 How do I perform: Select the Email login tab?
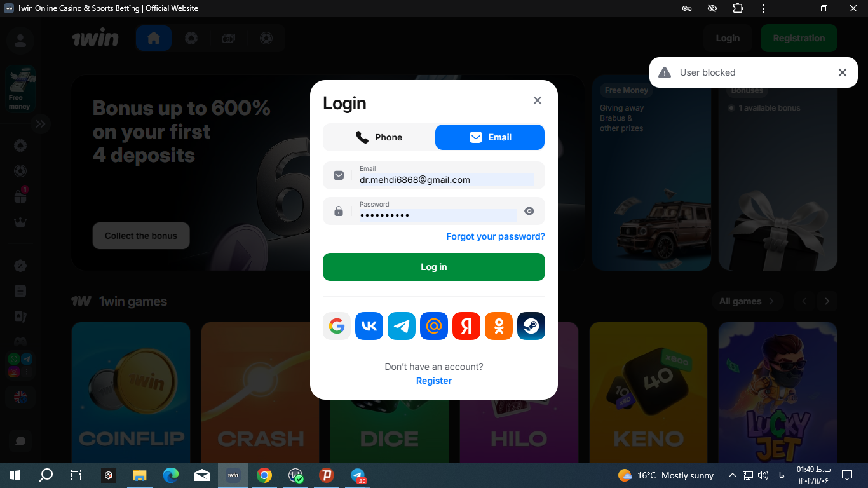[490, 137]
